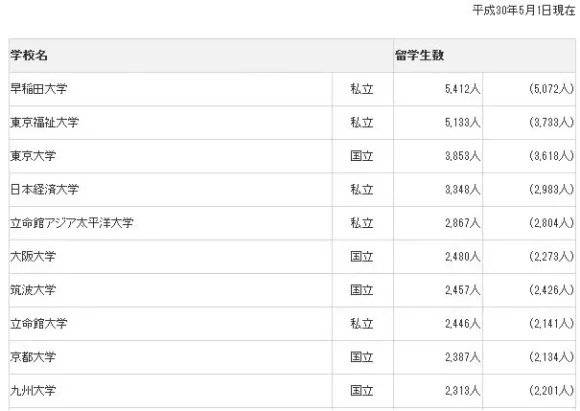Click the 留学生数 column header
Screen dimensions: 580x411
[x=419, y=55]
